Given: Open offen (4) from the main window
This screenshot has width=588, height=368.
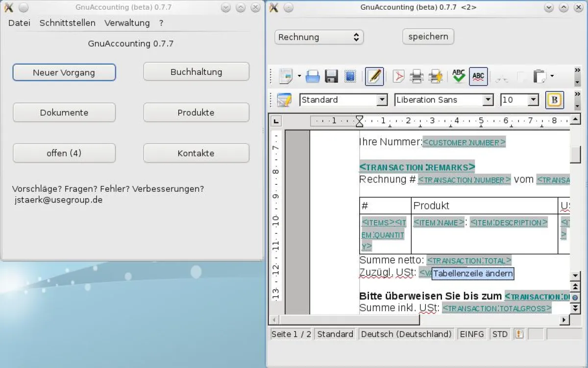Looking at the screenshot, I should 64,153.
